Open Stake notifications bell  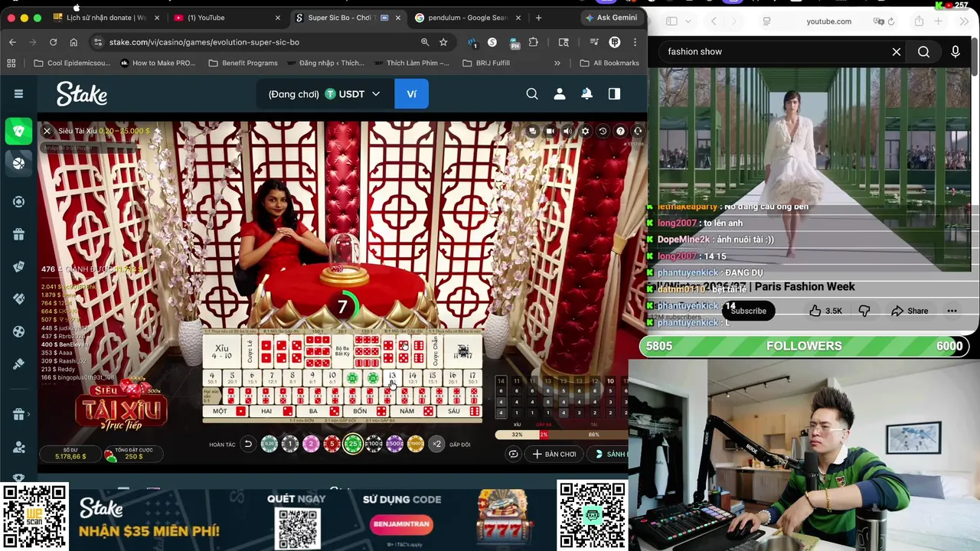pyautogui.click(x=586, y=93)
